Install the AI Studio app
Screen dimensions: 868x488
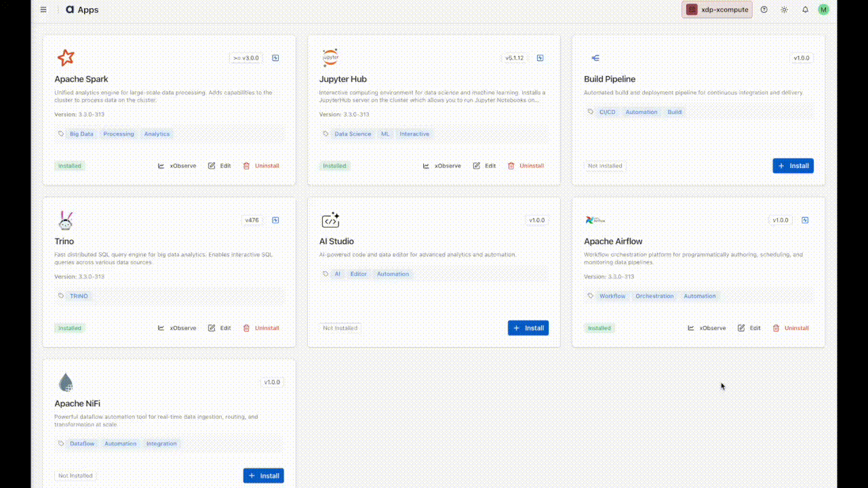(528, 328)
